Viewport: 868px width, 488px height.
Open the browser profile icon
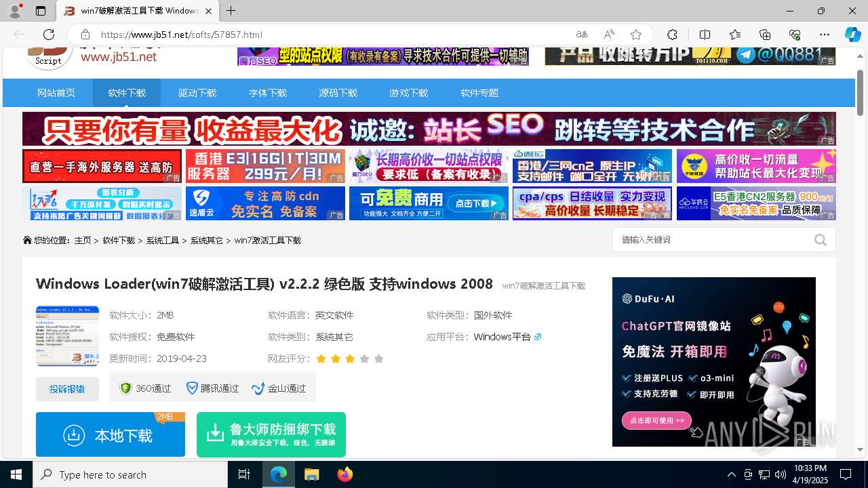15,11
